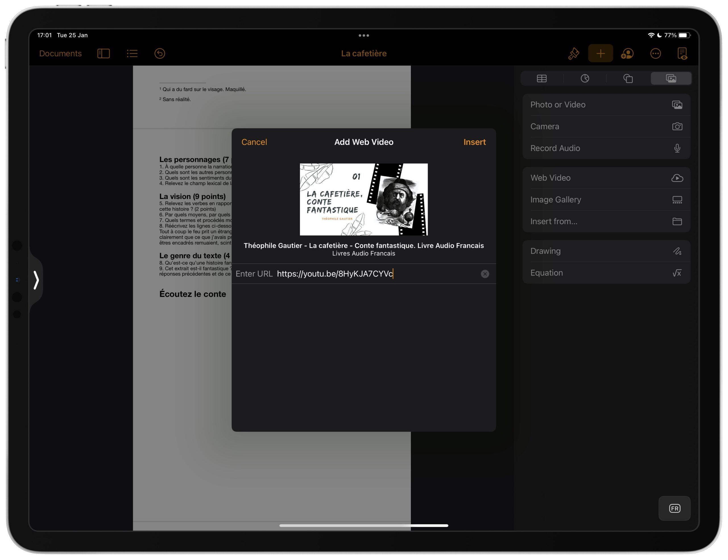This screenshot has height=560, width=728.
Task: Toggle the sidebar panel view
Action: 103,53
